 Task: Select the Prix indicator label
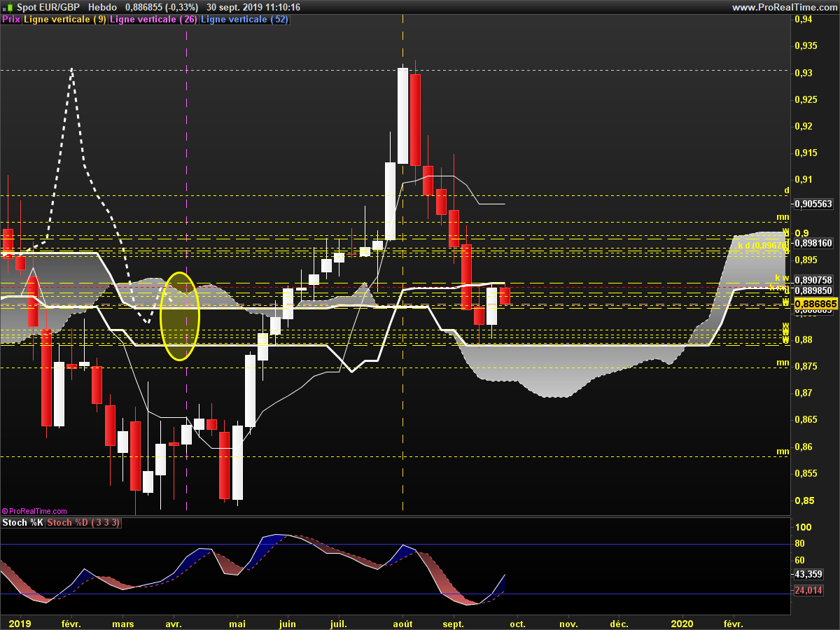click(11, 20)
